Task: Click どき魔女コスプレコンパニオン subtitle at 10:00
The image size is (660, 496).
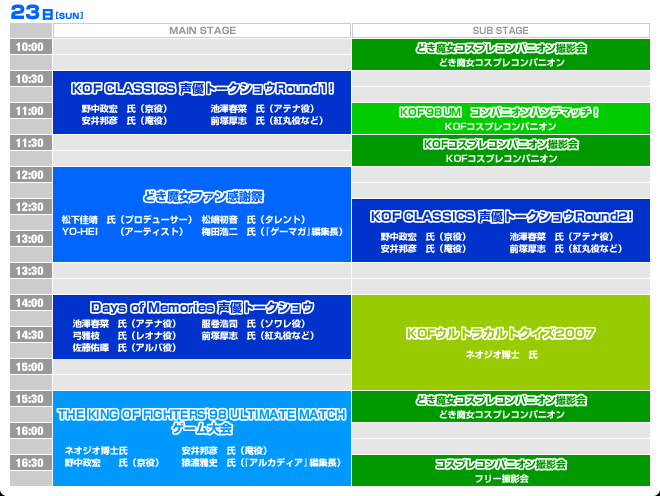Action: pyautogui.click(x=501, y=63)
